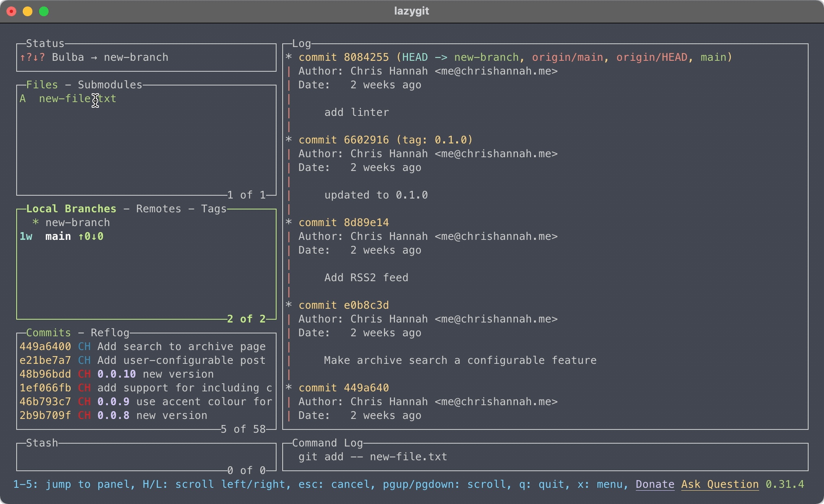Click commit e0b8c3d line in the Log
Image resolution: width=824 pixels, height=504 pixels.
pyautogui.click(x=343, y=305)
